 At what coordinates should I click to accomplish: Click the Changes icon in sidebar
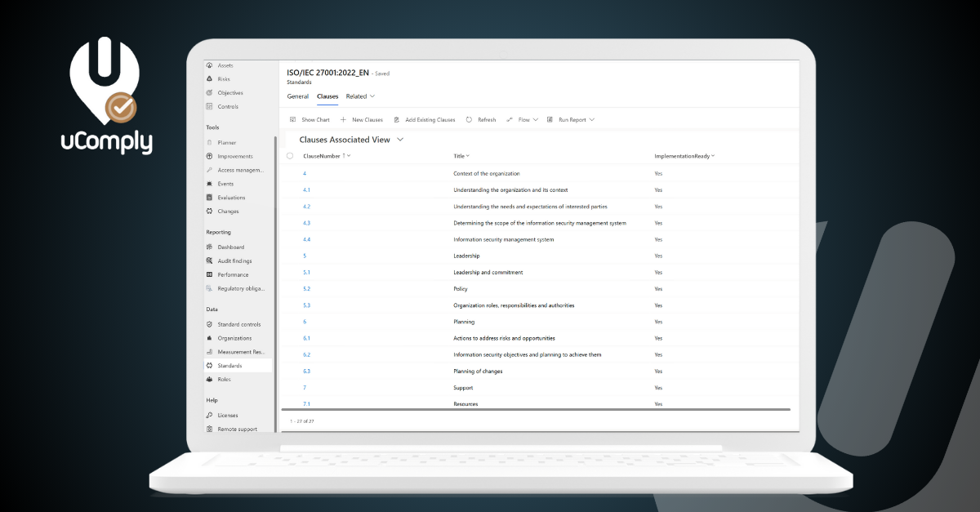[x=209, y=211]
